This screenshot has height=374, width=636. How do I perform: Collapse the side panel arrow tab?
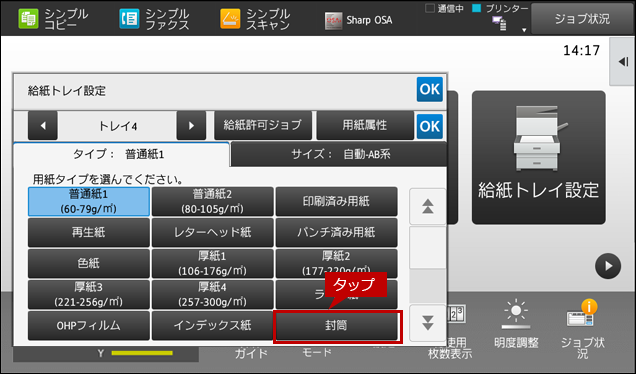pyautogui.click(x=623, y=62)
